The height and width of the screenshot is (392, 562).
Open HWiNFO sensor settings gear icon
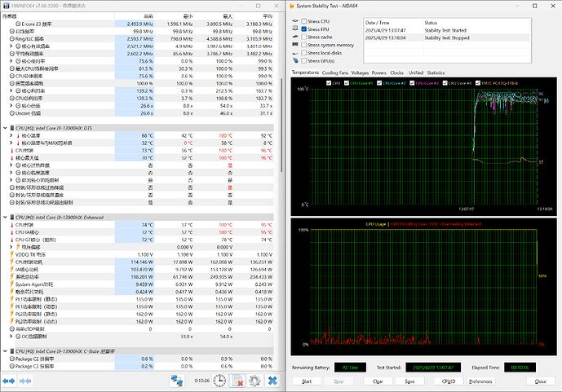(x=254, y=381)
